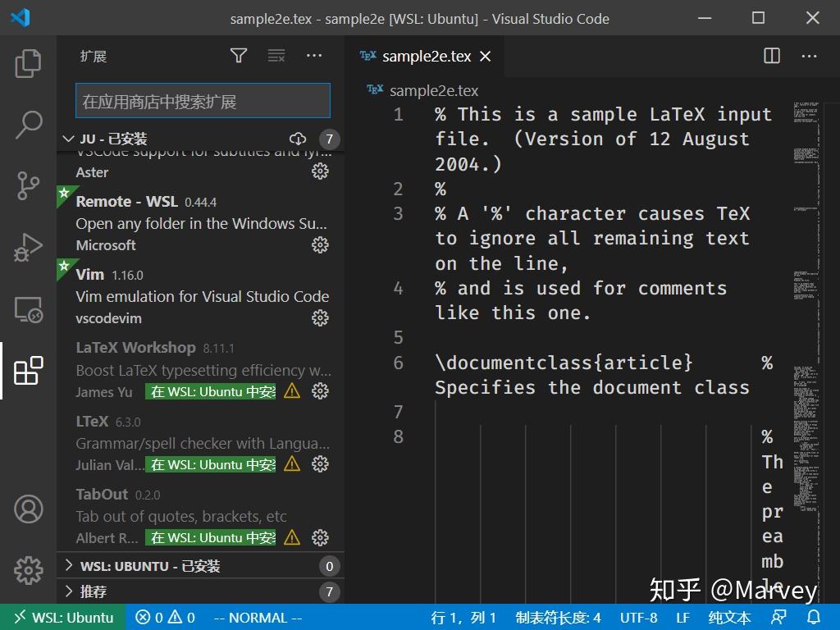Open the LaTeX Workshop extension entry
The width and height of the screenshot is (840, 630).
pyautogui.click(x=201, y=369)
